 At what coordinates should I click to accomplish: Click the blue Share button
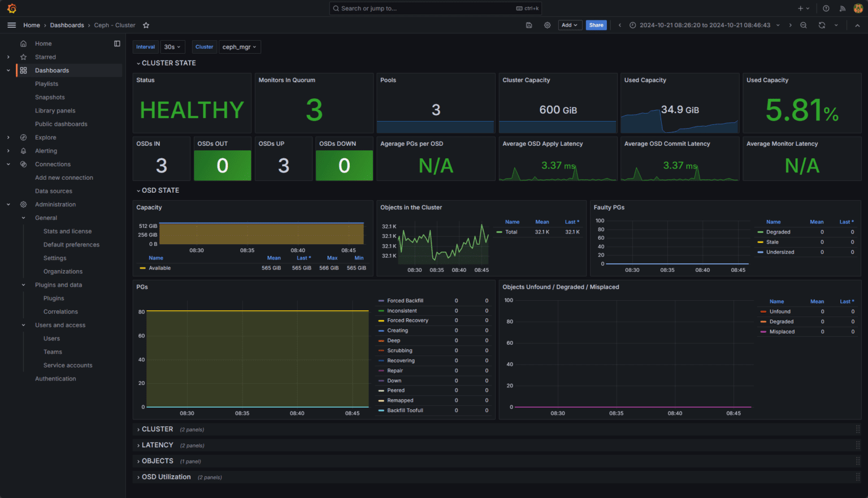click(x=596, y=25)
